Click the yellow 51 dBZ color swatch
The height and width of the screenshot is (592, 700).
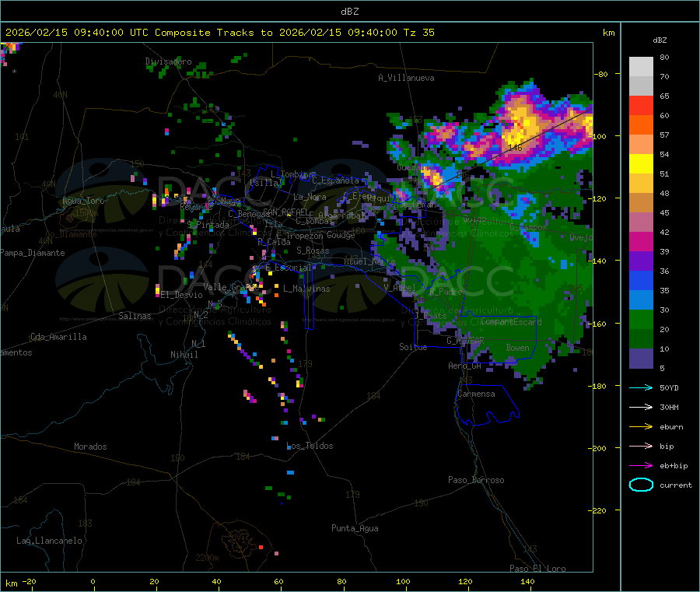641,164
